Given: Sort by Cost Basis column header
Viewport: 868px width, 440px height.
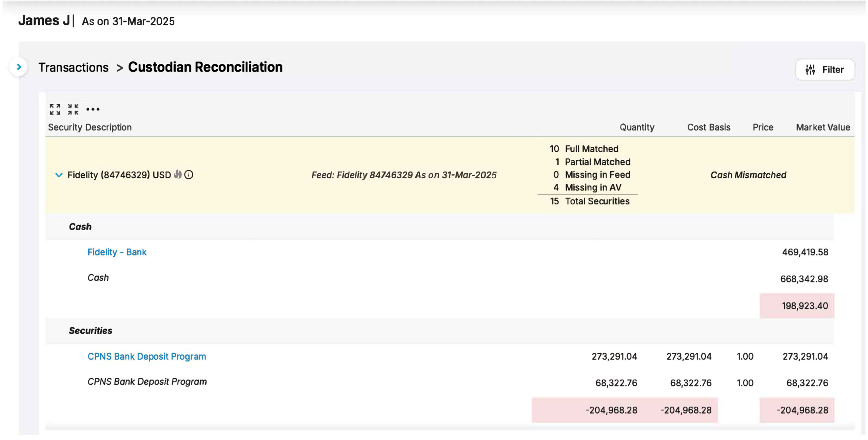Looking at the screenshot, I should pos(708,127).
